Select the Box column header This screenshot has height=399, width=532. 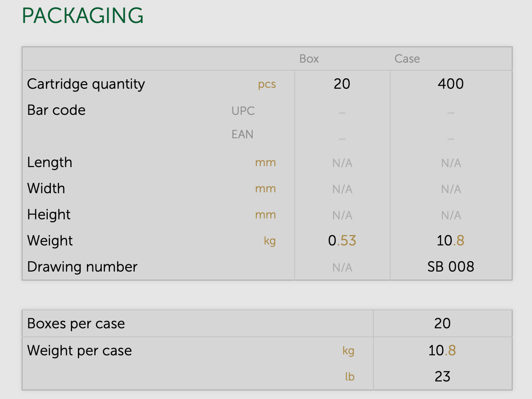309,59
